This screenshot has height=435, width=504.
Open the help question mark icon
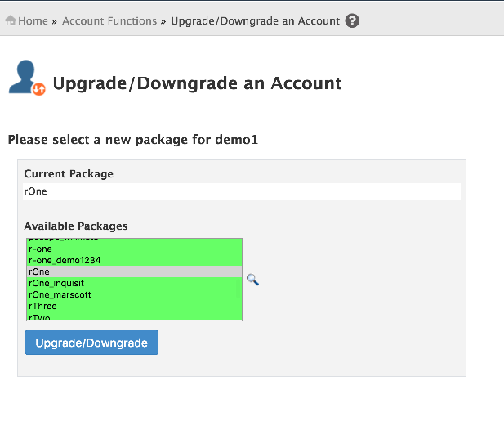coord(352,21)
